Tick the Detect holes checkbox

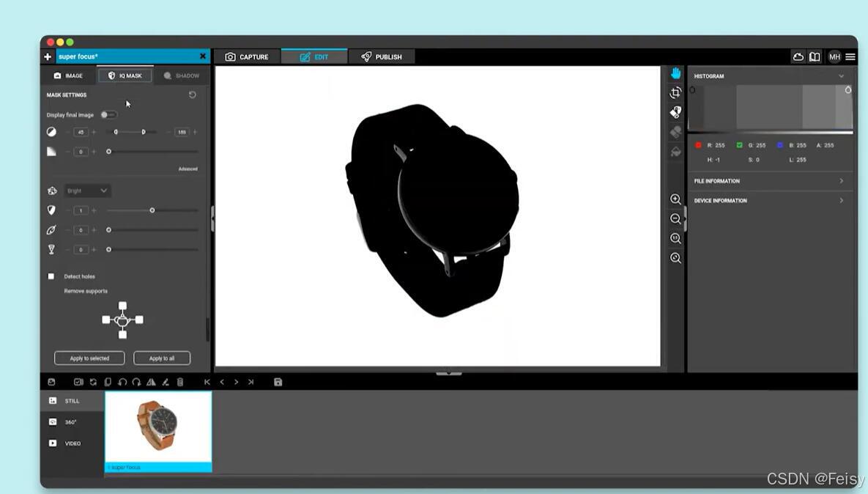click(x=51, y=276)
